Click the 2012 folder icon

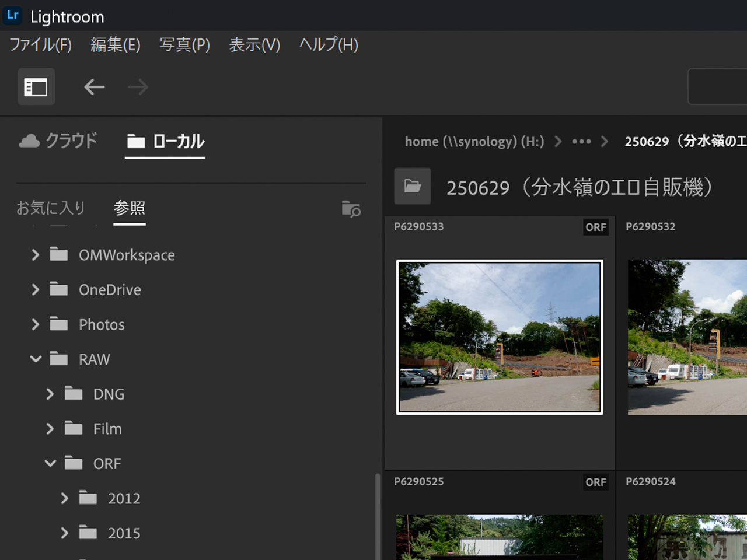tap(88, 498)
